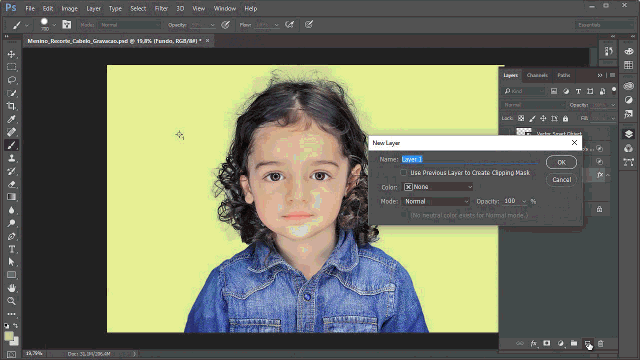Collapse layer effects fx chevron
Viewport: 640px width, 360px height.
coord(608,175)
